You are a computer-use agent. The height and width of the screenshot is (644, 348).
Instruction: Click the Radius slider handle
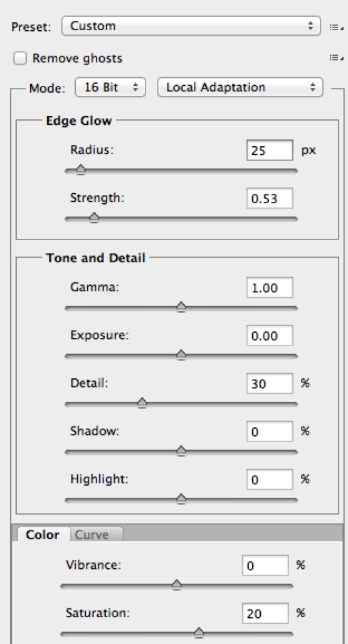(81, 170)
